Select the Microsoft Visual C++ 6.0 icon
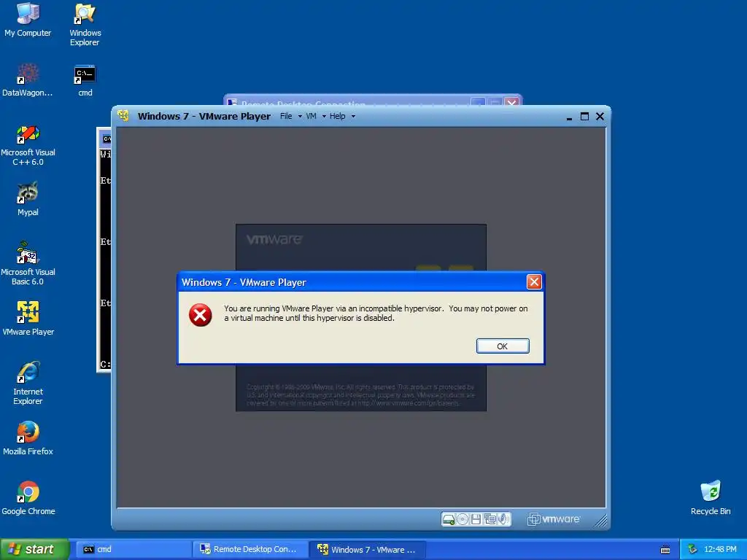Image resolution: width=747 pixels, height=560 pixels. point(28,145)
